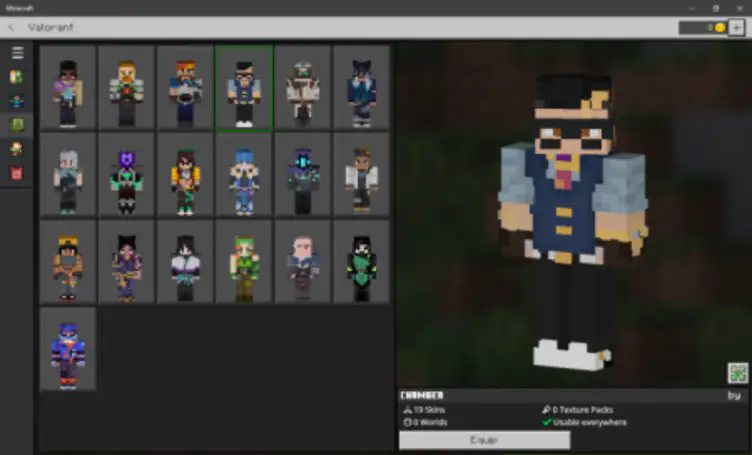
Task: Select the yellow-hat orange skin
Action: 68,262
